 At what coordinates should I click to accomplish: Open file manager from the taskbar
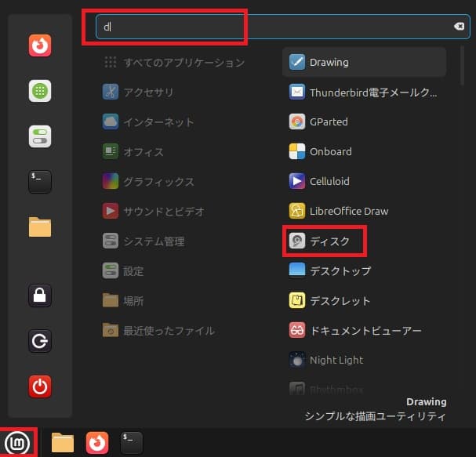tap(63, 443)
